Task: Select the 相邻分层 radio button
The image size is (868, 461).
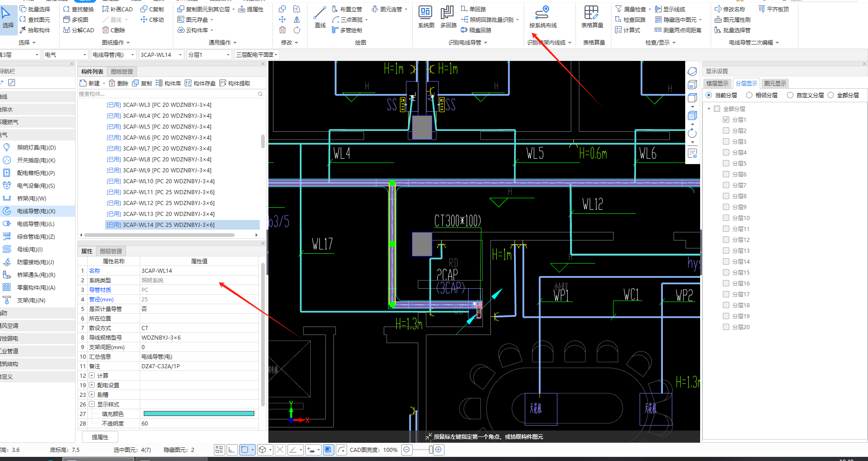Action: click(749, 95)
